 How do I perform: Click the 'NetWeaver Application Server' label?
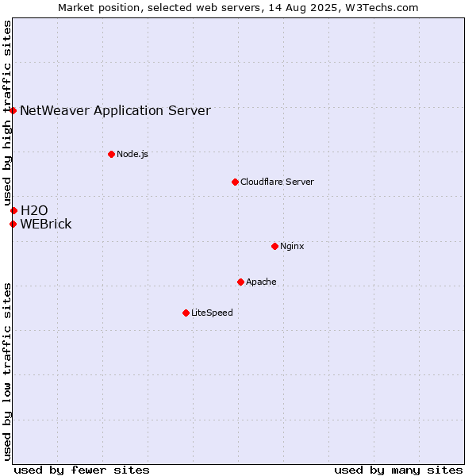coord(115,111)
